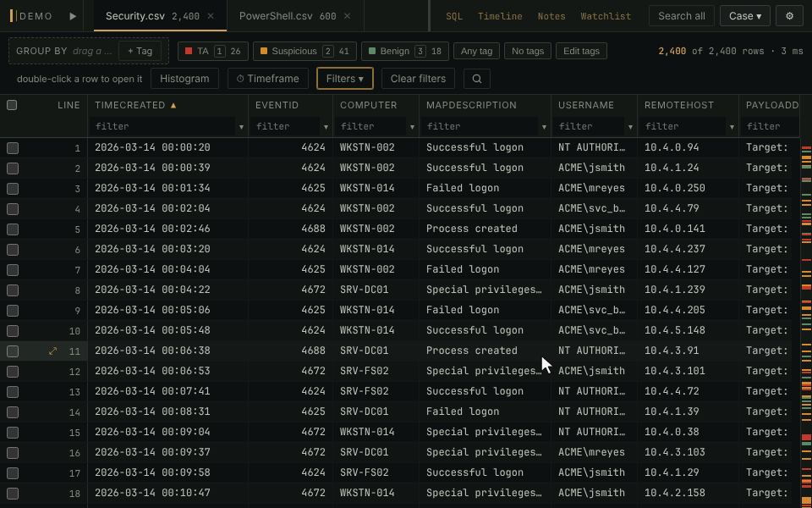This screenshot has height=508, width=812.
Task: Filter by the Suspicious tag
Action: [x=304, y=52]
